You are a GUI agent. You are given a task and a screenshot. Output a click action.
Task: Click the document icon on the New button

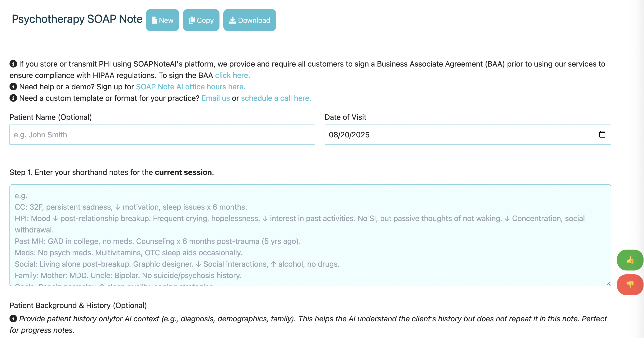click(x=155, y=20)
